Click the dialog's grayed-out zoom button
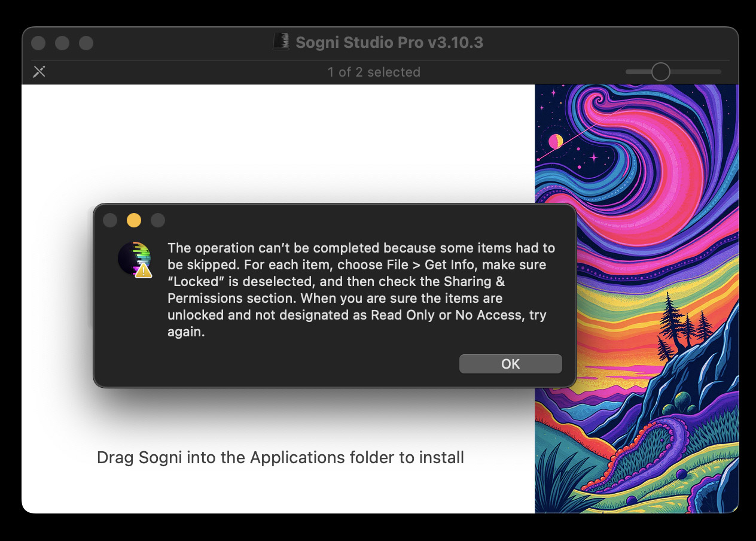Screen dimensions: 756x541 pyautogui.click(x=158, y=220)
